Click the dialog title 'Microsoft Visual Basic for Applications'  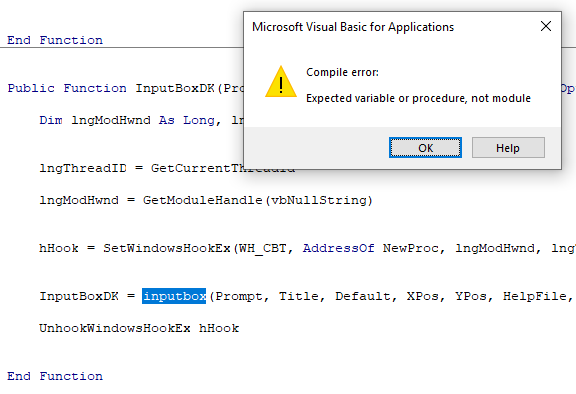(x=353, y=27)
